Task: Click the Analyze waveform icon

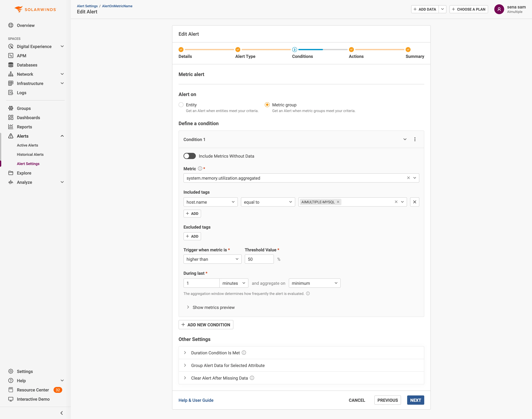Action: point(11,182)
